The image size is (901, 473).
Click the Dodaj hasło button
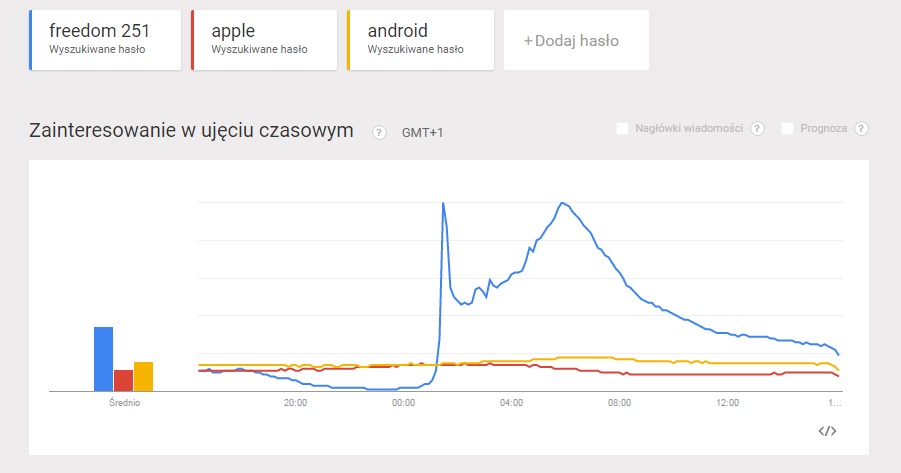click(x=576, y=41)
